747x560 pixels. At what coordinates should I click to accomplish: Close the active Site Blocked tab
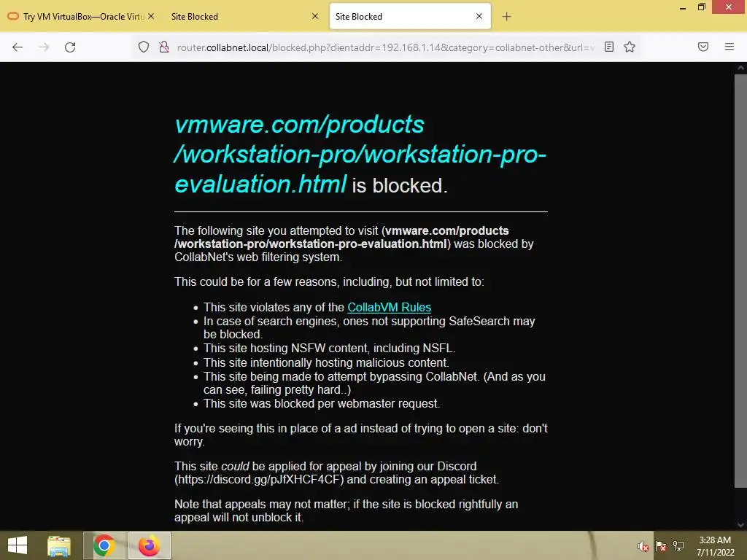point(479,16)
